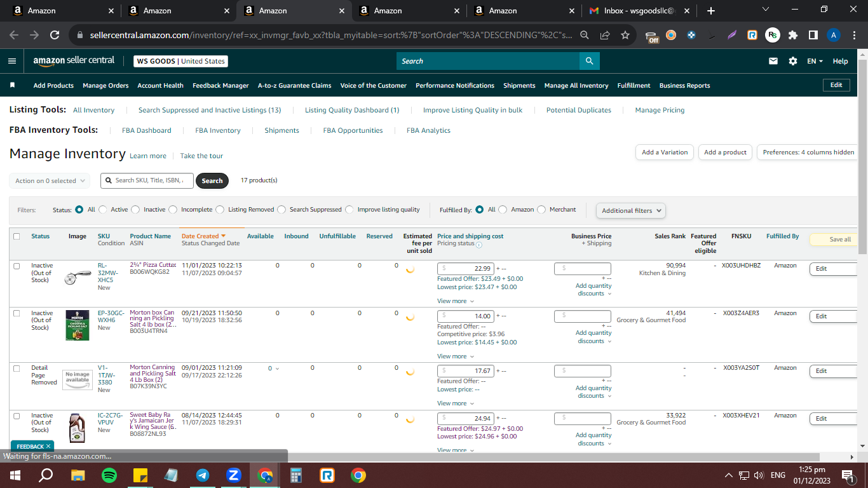Switch to the Gmail Inbox browser tab

(639, 11)
